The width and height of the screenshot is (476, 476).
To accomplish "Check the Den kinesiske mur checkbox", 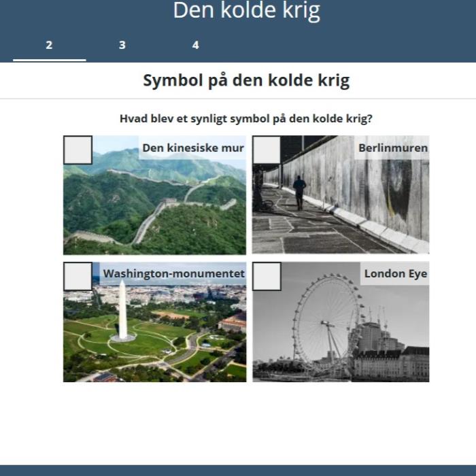I will pyautogui.click(x=78, y=150).
